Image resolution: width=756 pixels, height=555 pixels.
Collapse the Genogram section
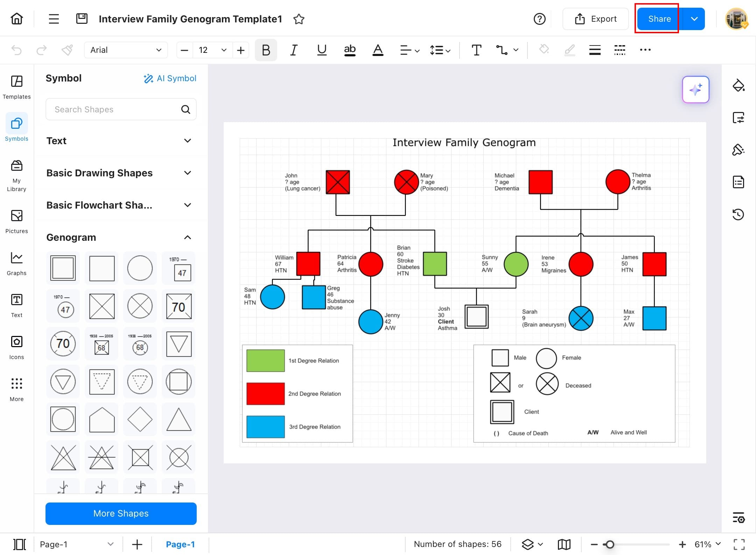(188, 237)
